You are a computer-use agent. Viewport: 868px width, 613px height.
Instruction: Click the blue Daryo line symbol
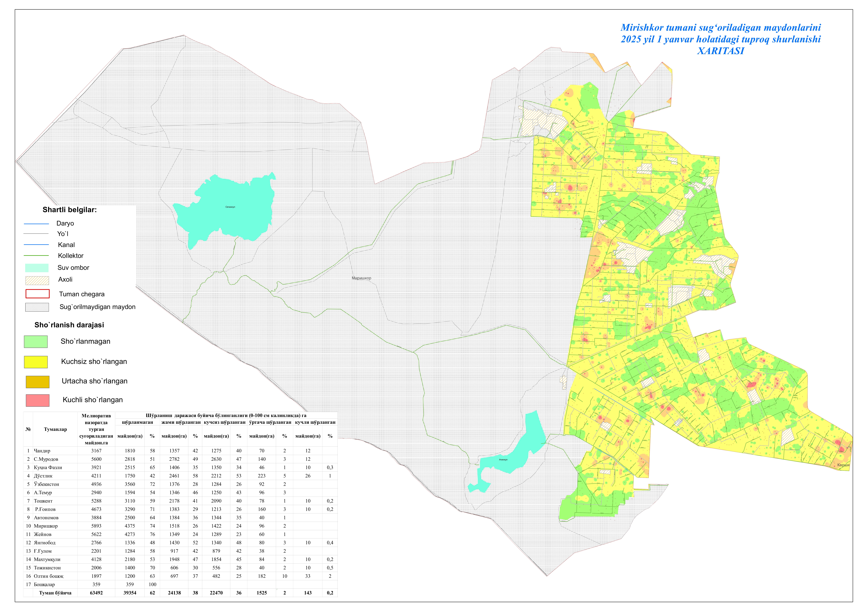click(x=36, y=224)
